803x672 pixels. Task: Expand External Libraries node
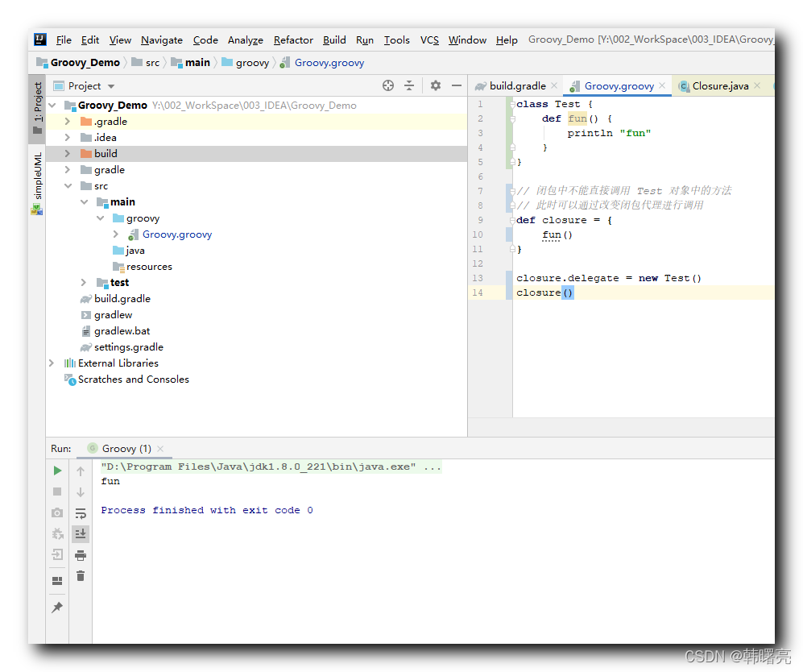coord(52,363)
